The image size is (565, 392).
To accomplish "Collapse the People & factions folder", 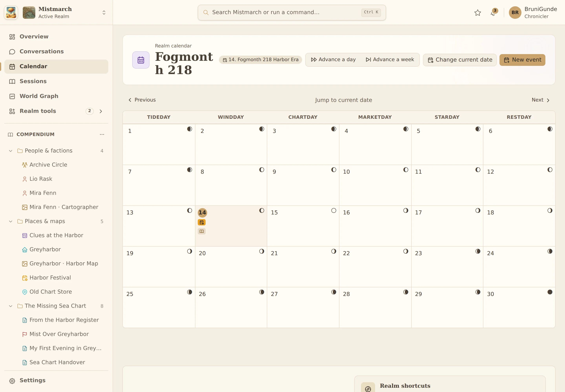I will 11,151.
